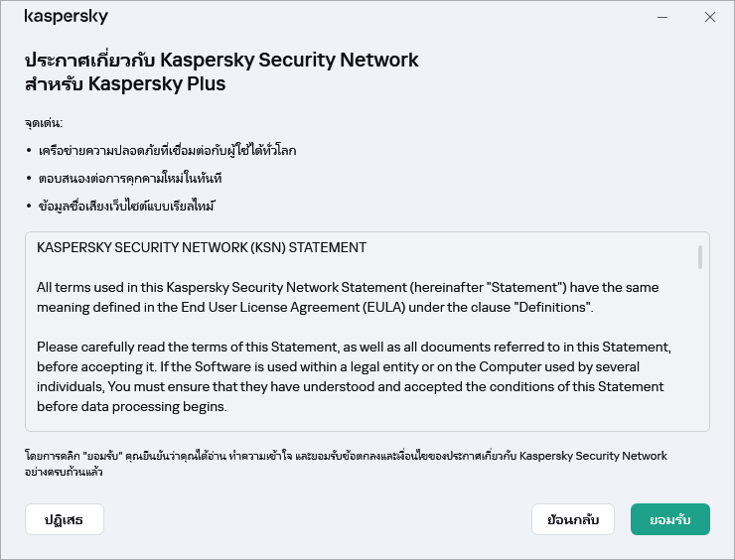Click empty title bar area beside logo

coord(377,17)
